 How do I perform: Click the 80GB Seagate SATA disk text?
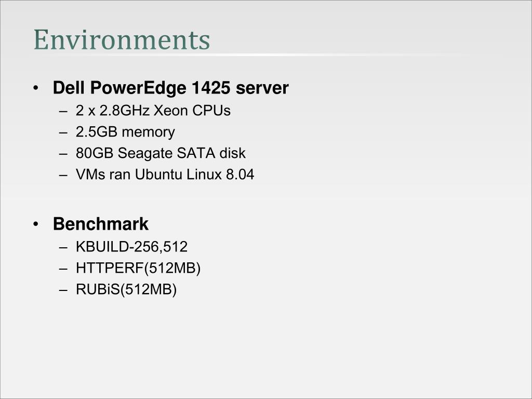[161, 153]
